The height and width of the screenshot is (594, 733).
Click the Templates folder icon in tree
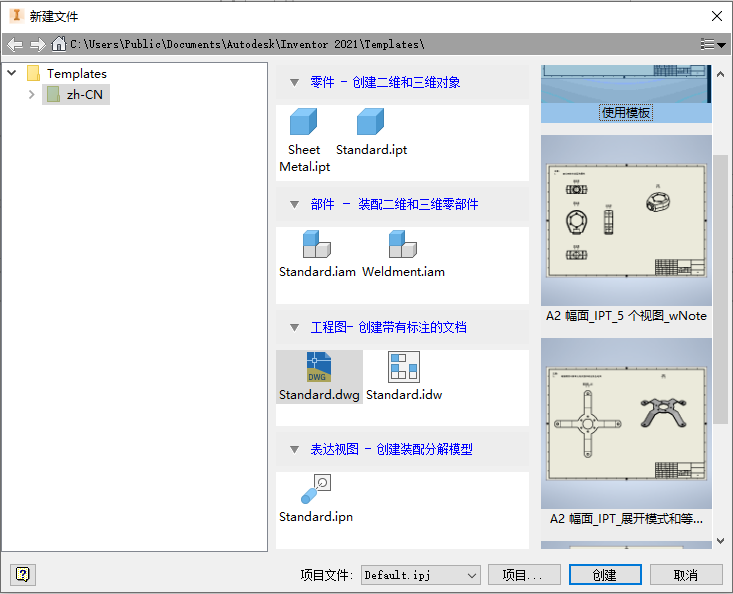tap(33, 73)
